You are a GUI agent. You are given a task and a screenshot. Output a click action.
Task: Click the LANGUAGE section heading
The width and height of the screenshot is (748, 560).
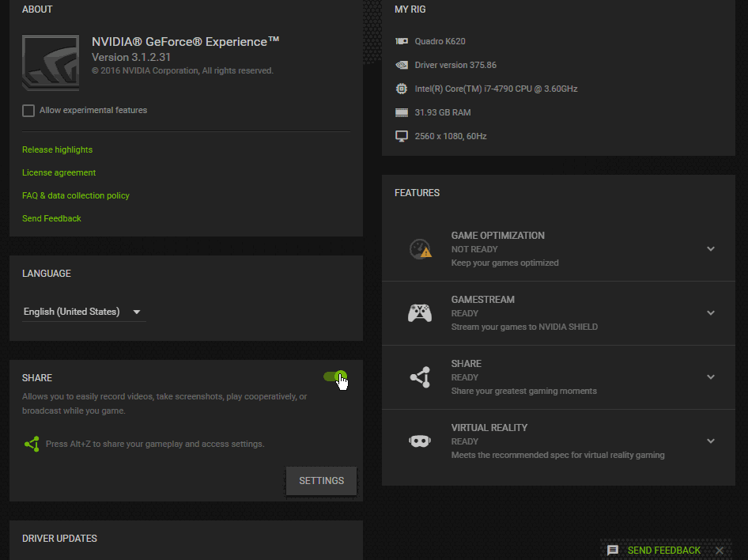point(47,274)
